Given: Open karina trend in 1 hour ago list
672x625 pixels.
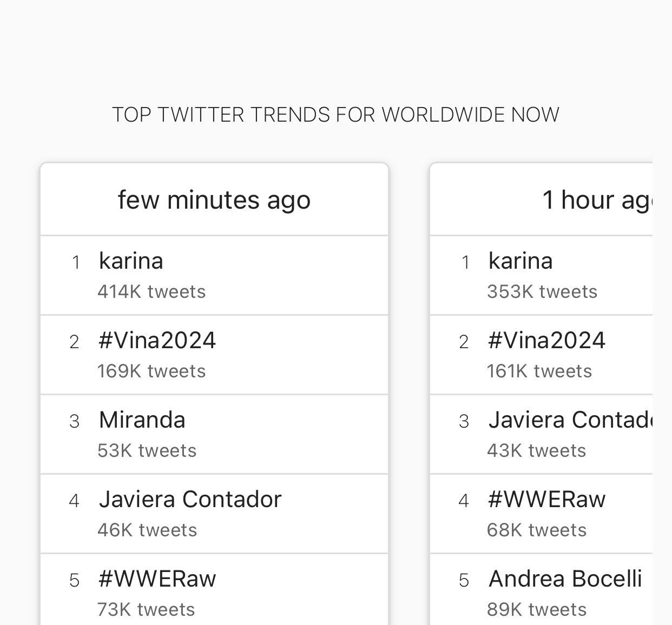Looking at the screenshot, I should tap(521, 261).
